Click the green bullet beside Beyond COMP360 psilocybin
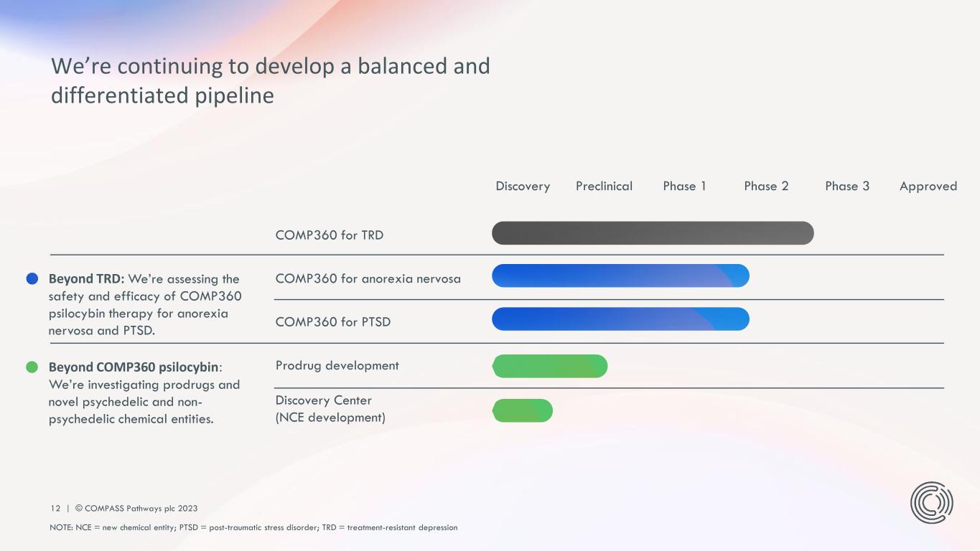The image size is (980, 551). (x=32, y=367)
